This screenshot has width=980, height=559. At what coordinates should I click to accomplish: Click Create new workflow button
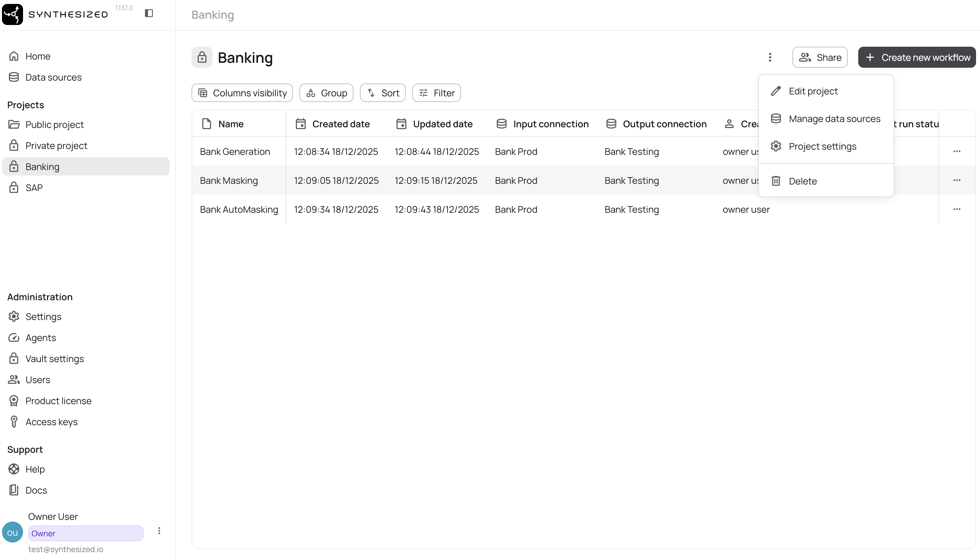click(916, 58)
